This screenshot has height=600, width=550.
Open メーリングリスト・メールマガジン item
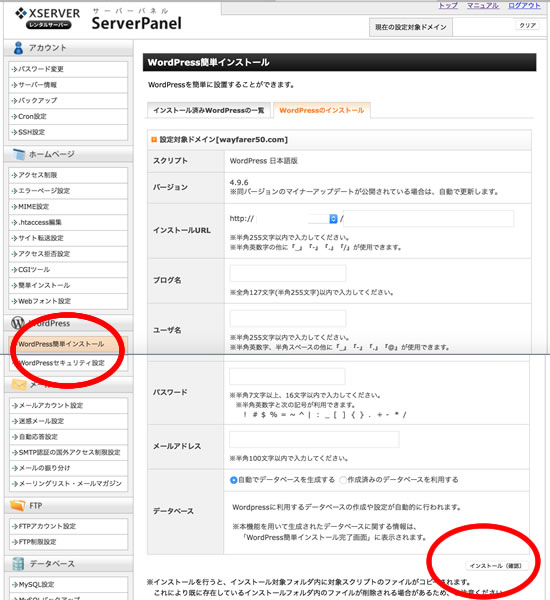tap(68, 484)
